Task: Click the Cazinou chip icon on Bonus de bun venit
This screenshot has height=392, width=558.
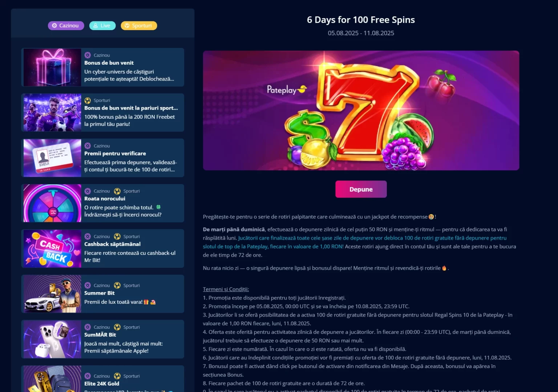Action: tap(88, 55)
